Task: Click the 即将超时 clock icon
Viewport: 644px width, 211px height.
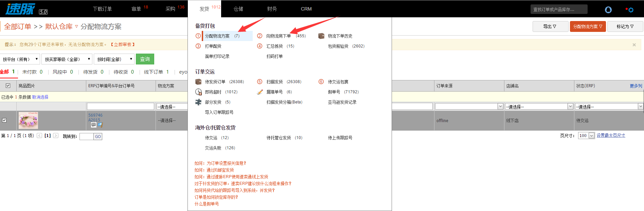Action: [x=198, y=92]
